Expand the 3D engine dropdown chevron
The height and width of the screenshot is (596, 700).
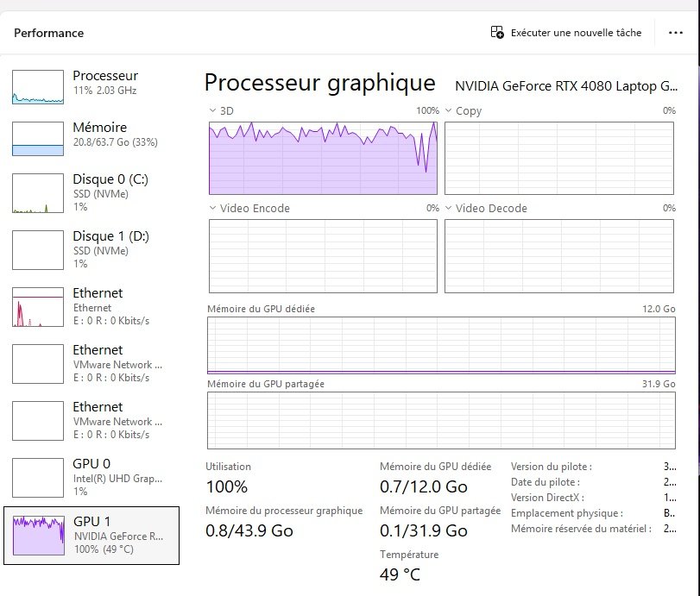point(212,110)
